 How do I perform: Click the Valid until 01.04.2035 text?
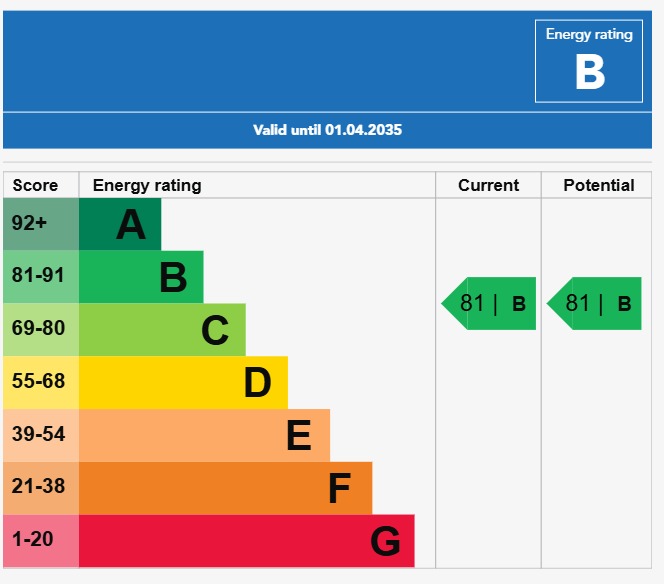[x=328, y=130]
